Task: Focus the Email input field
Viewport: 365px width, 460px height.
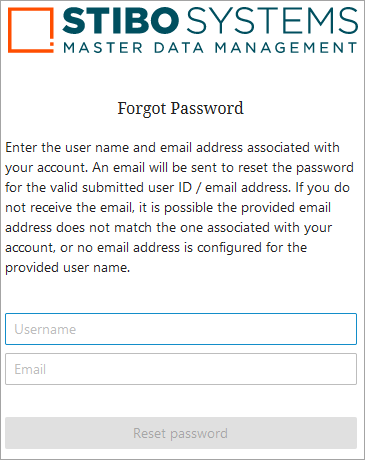Action: coord(181,369)
